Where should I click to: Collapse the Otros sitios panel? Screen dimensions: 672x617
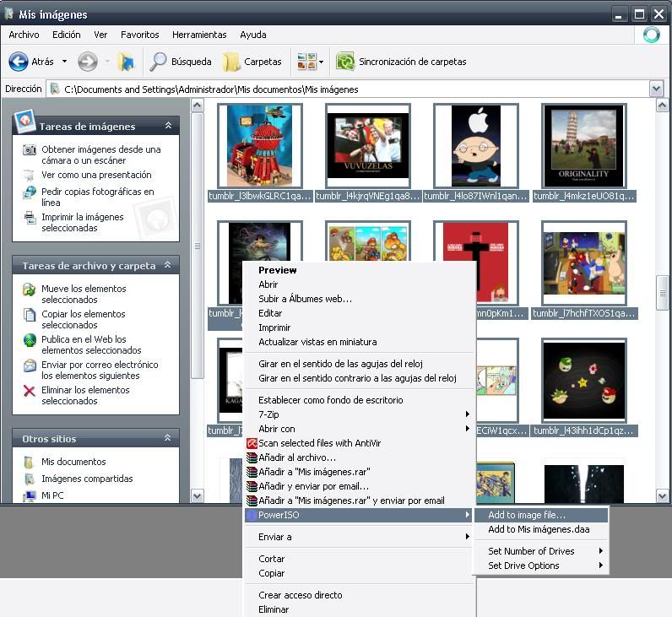[x=168, y=439]
